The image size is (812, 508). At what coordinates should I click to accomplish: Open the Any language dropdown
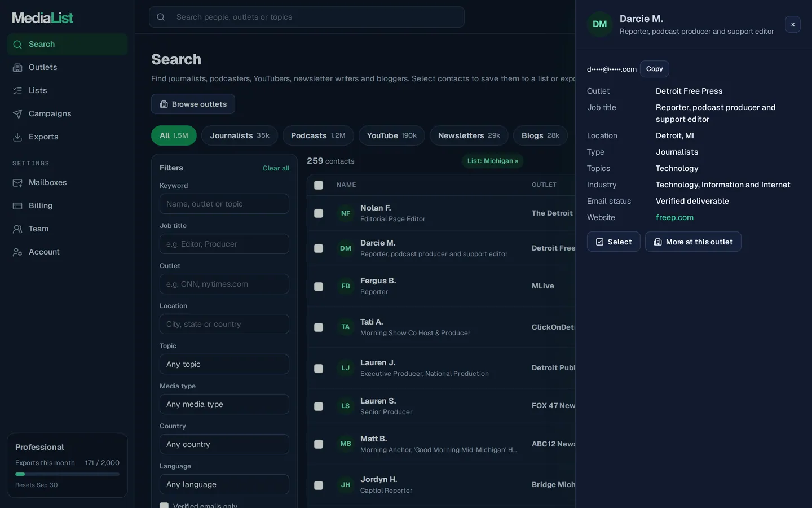coord(224,484)
